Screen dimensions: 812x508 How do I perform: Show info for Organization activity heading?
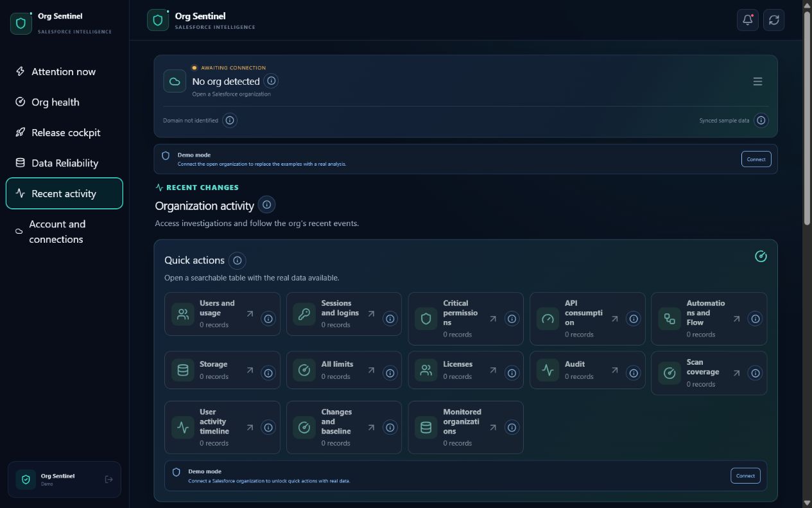[x=267, y=205]
